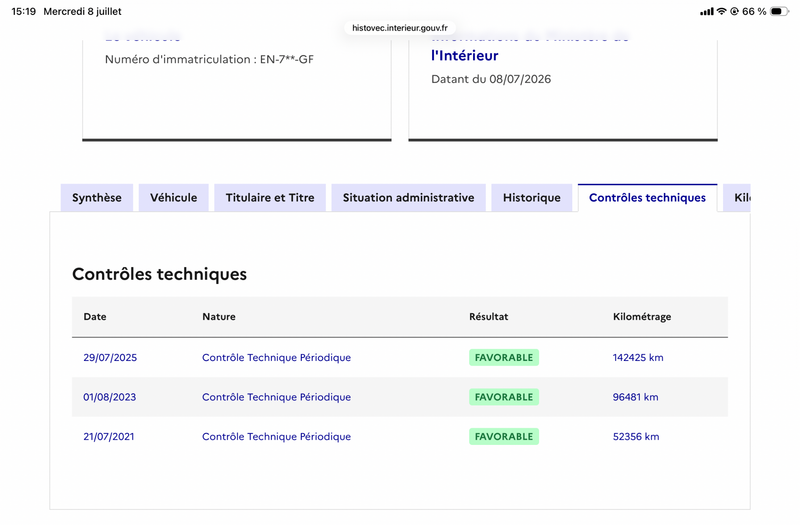Switch to the Véhicule tab
The height and width of the screenshot is (525, 800).
pyautogui.click(x=173, y=197)
